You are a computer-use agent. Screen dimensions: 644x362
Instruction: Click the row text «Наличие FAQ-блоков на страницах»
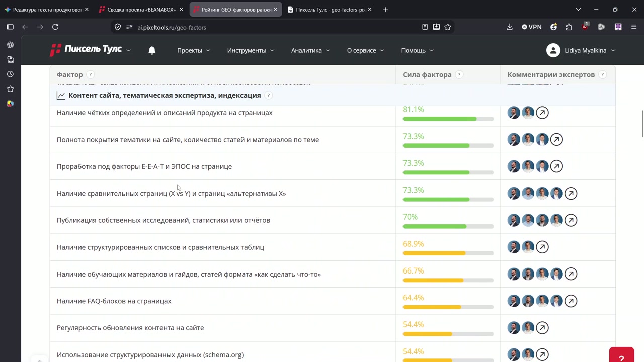point(114,301)
